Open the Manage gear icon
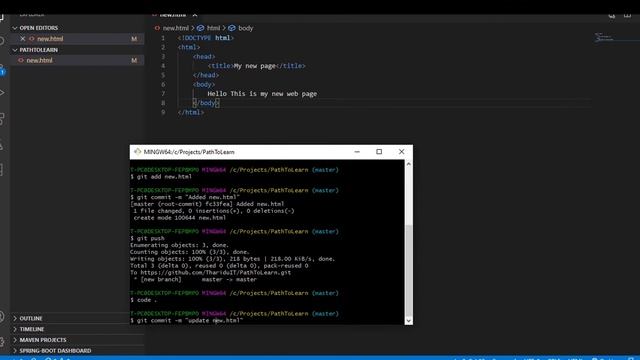This screenshot has width=640, height=360. click(x=2, y=342)
